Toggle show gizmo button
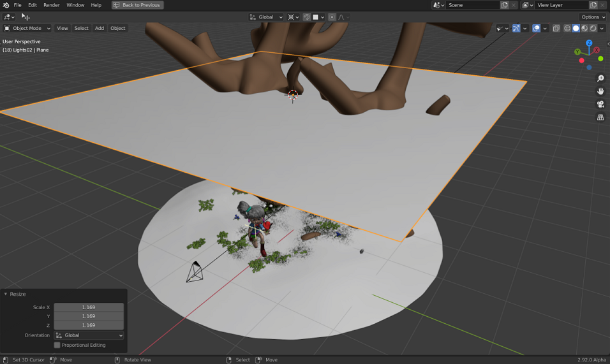The height and width of the screenshot is (364, 610). click(x=516, y=28)
